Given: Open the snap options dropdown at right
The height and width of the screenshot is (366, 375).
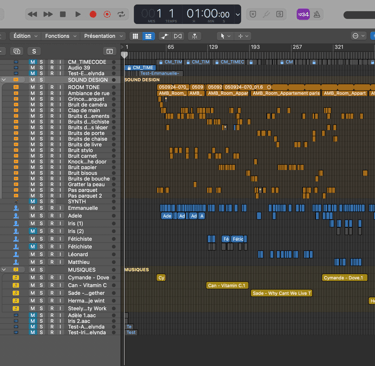Looking at the screenshot, I should click(x=358, y=36).
